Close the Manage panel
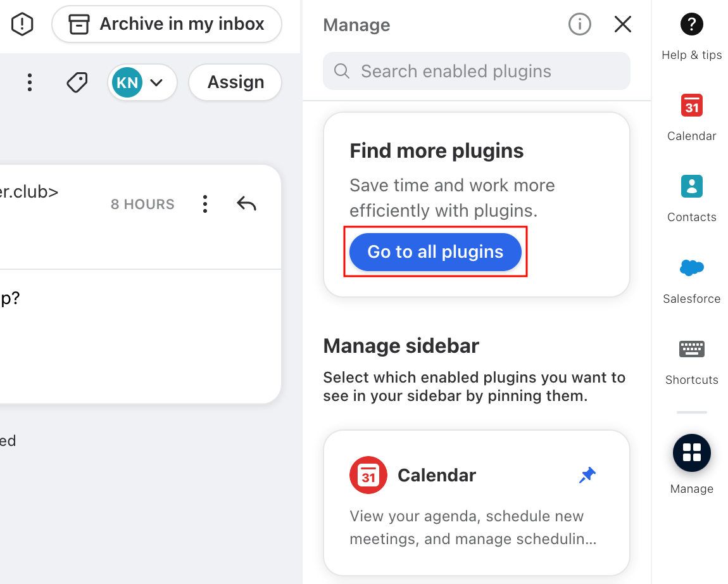This screenshot has height=584, width=728. coord(623,24)
